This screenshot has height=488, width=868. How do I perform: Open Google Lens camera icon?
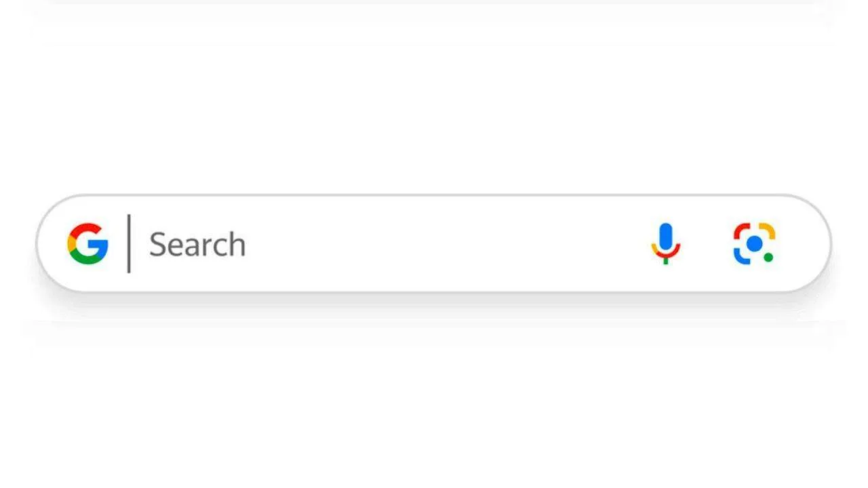point(754,243)
